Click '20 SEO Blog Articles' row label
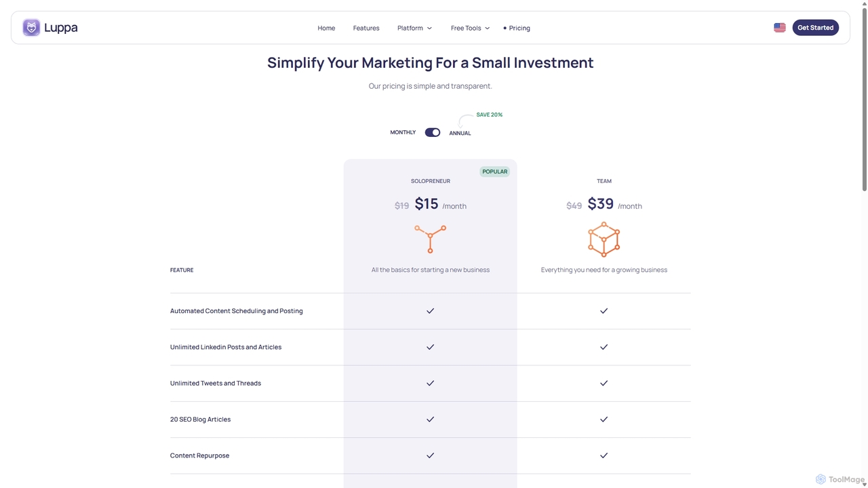 (201, 420)
